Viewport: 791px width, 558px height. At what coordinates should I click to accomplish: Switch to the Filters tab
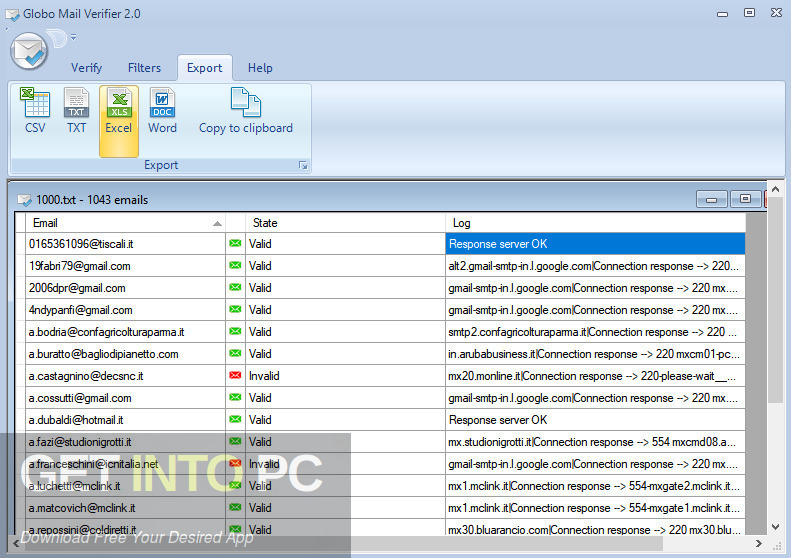point(144,68)
